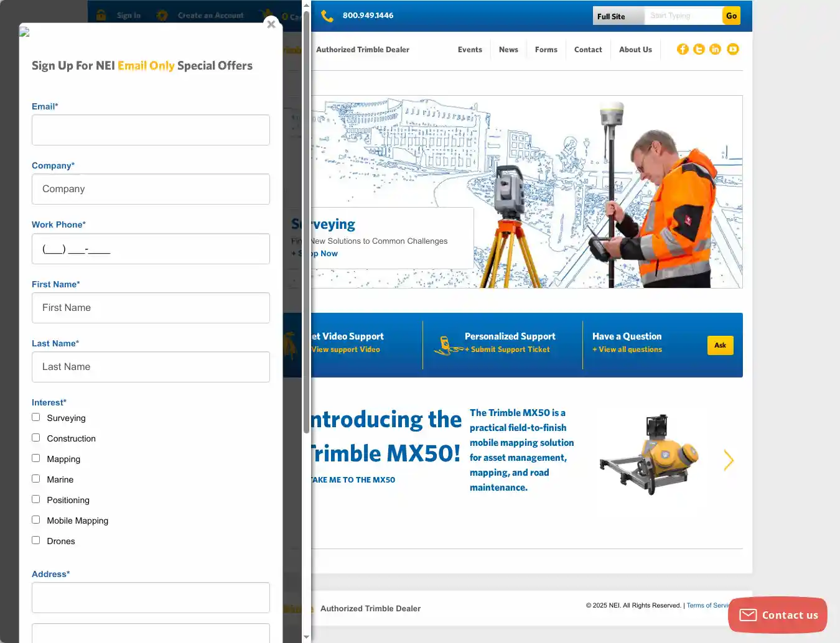Click the scroll-down arrow of the popup scrollbar
840x643 pixels.
pyautogui.click(x=306, y=637)
